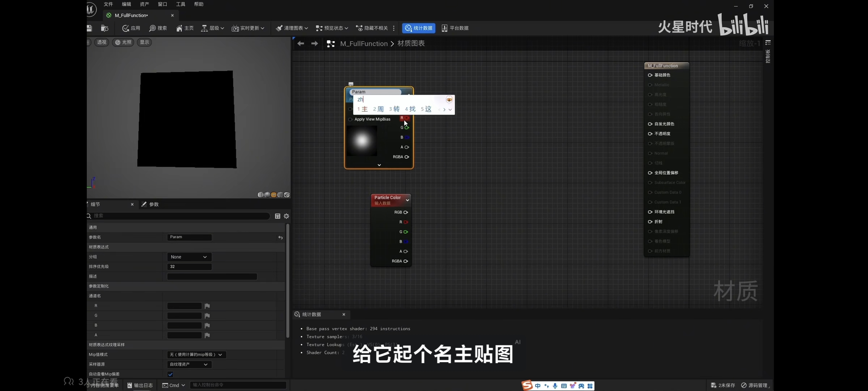868x391 pixels.
Task: Switch to the Parameters (参数) tab
Action: (x=150, y=205)
